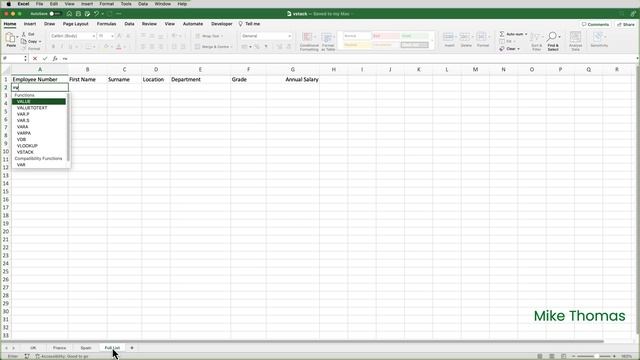Select VSTACK in function list

pos(39,152)
